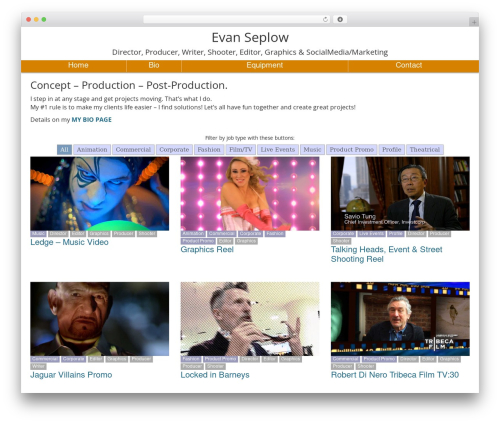The width and height of the screenshot is (500, 423).
Task: Filter projects by Animation
Action: point(92,150)
